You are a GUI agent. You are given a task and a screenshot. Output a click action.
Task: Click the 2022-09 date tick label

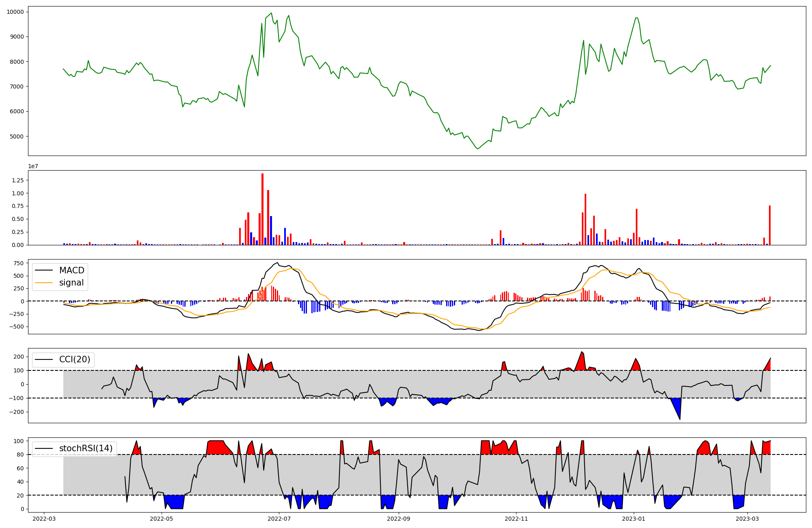(399, 518)
